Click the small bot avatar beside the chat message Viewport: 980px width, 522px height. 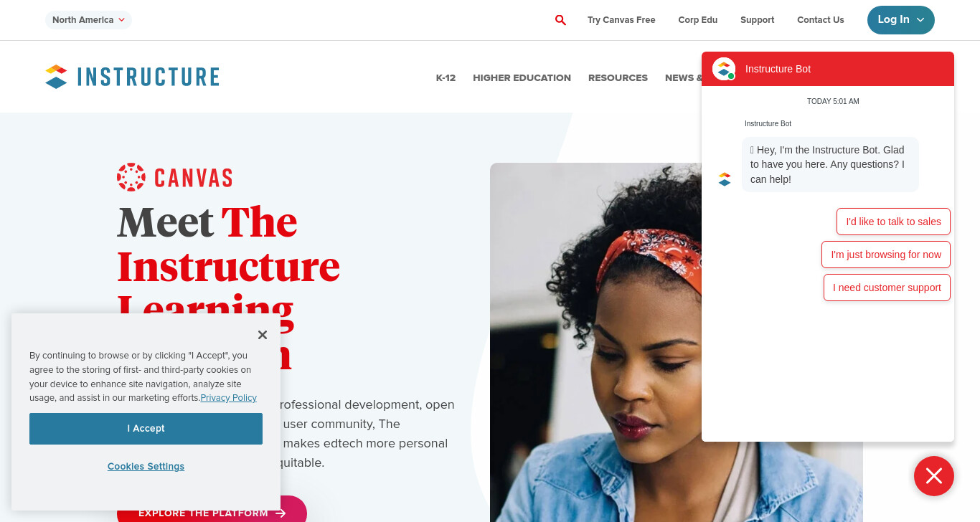click(x=725, y=179)
